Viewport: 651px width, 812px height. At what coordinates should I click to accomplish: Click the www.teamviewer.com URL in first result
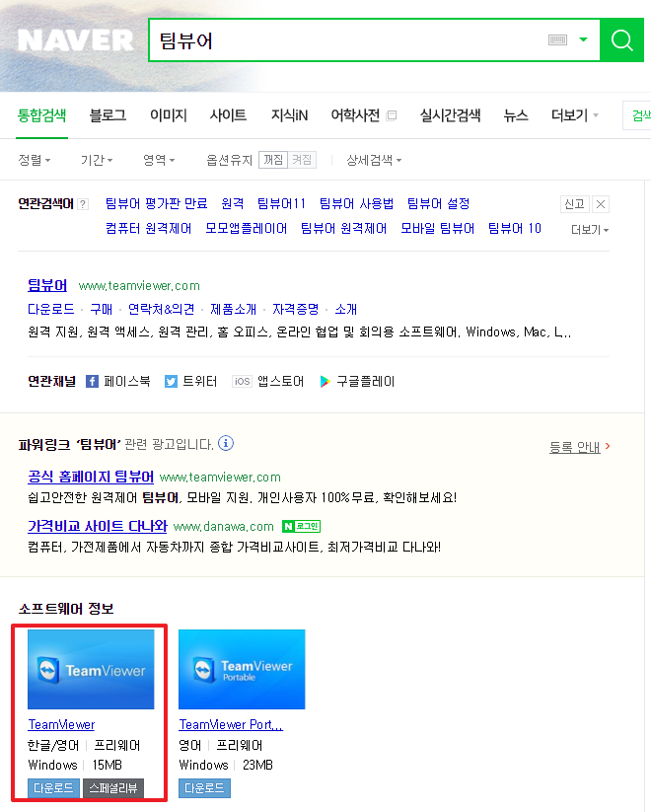(139, 286)
